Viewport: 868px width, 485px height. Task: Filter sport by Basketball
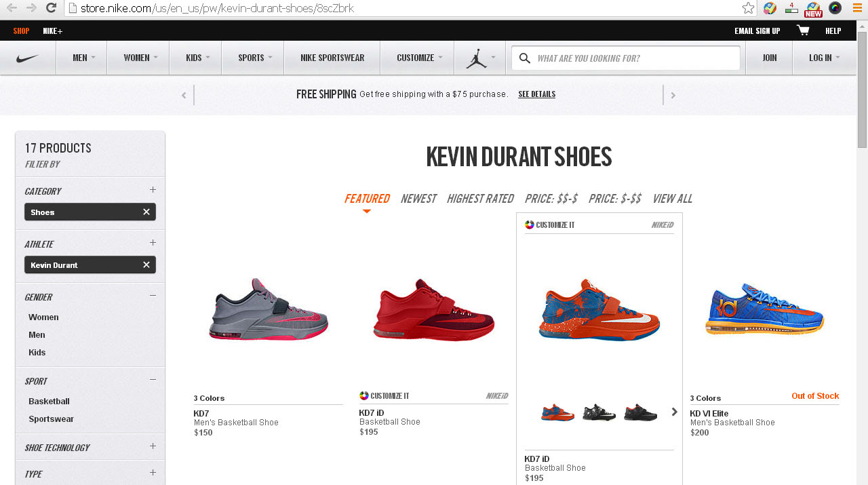[49, 401]
